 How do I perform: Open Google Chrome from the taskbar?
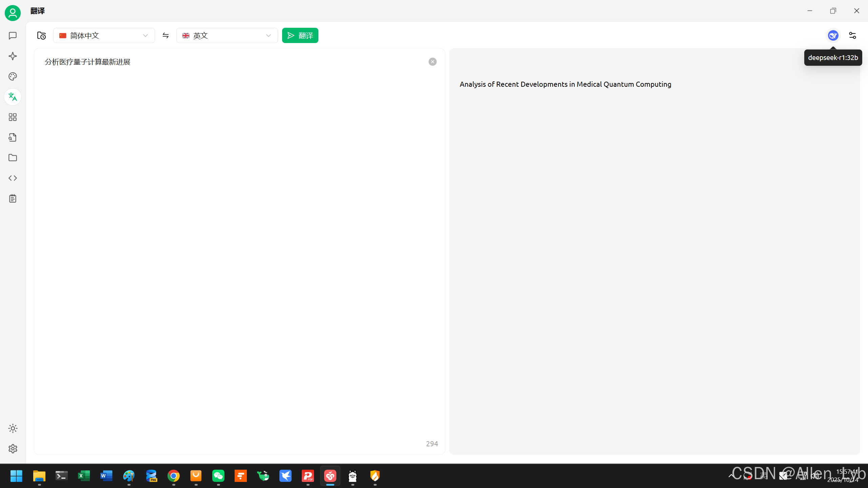click(x=174, y=476)
